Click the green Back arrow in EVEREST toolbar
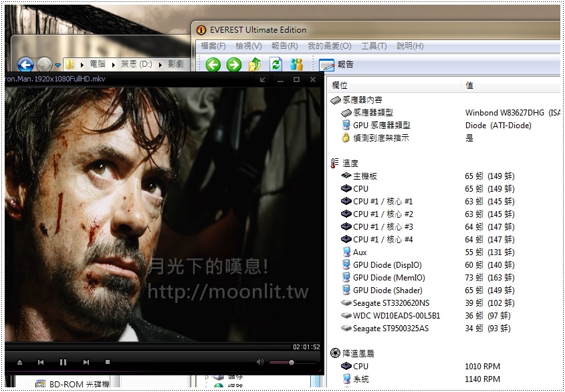 (x=213, y=64)
